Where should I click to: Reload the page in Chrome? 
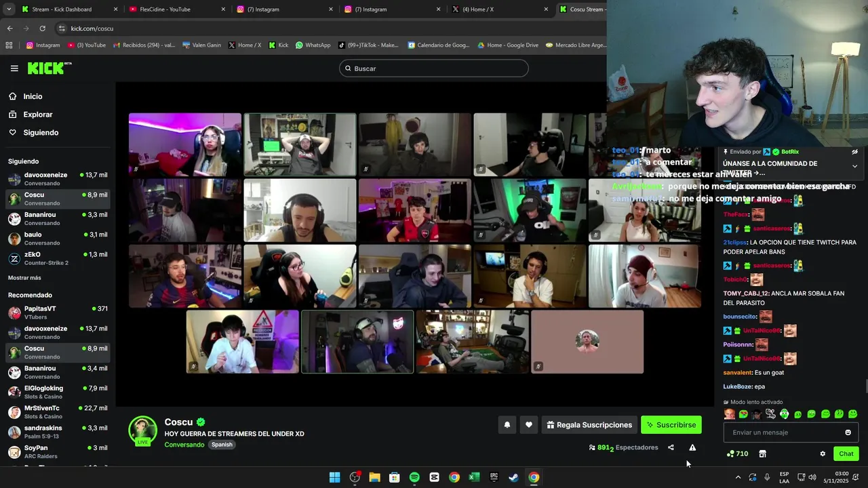click(x=42, y=28)
